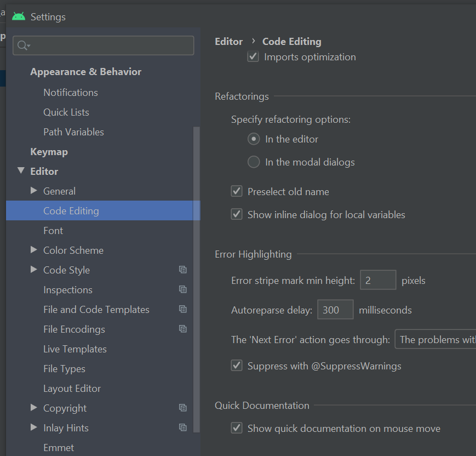Screen dimensions: 476x456
Task: Select 'In the modal dialogs' radio button
Action: coord(254,162)
